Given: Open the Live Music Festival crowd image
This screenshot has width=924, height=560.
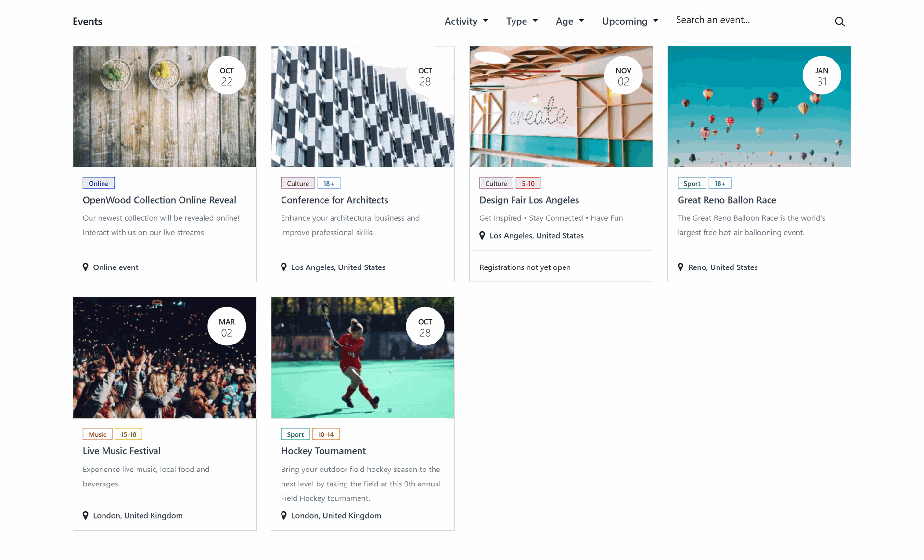Looking at the screenshot, I should (165, 358).
